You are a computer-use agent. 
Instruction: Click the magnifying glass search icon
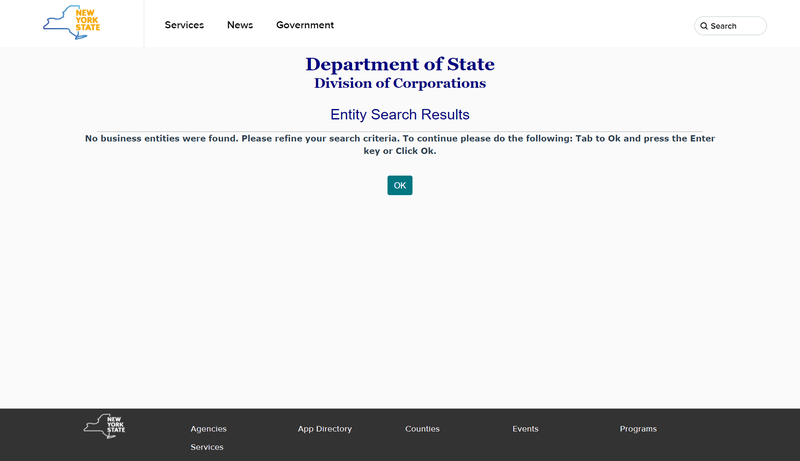pos(704,26)
